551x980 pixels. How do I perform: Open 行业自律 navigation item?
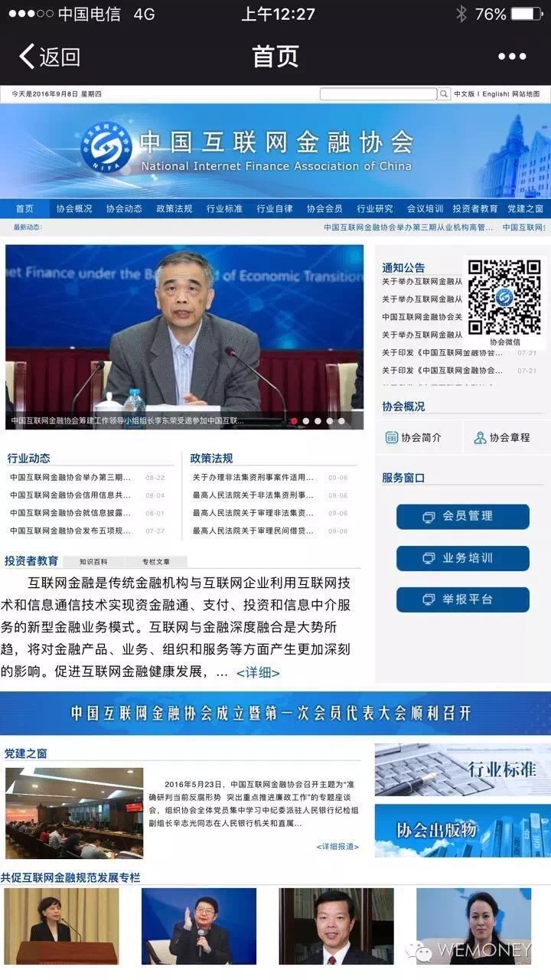click(x=275, y=209)
